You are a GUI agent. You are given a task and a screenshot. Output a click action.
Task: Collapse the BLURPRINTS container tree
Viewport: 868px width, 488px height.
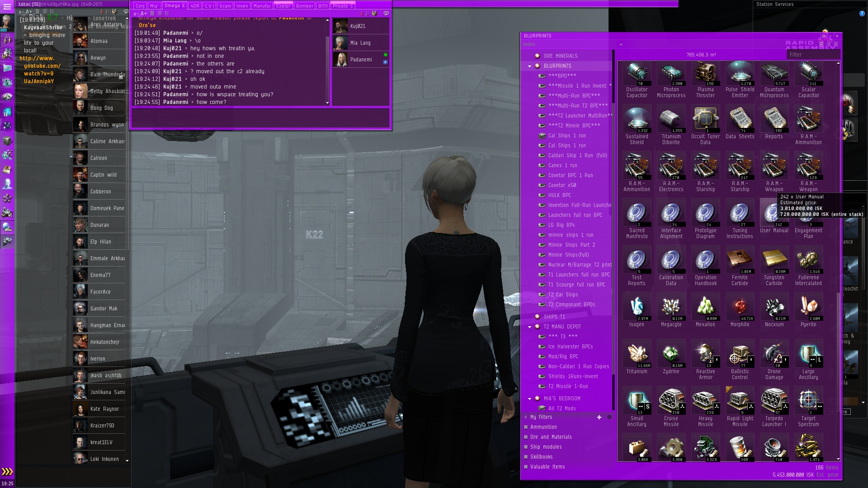529,66
